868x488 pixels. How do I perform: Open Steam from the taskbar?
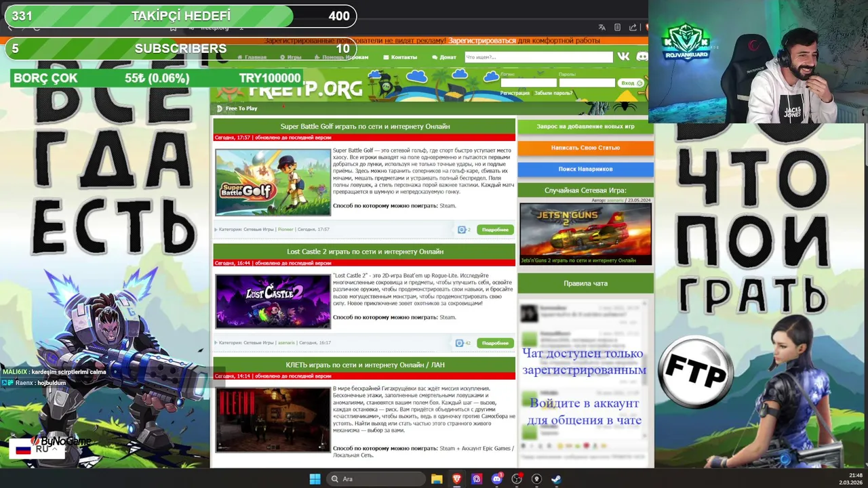556,479
